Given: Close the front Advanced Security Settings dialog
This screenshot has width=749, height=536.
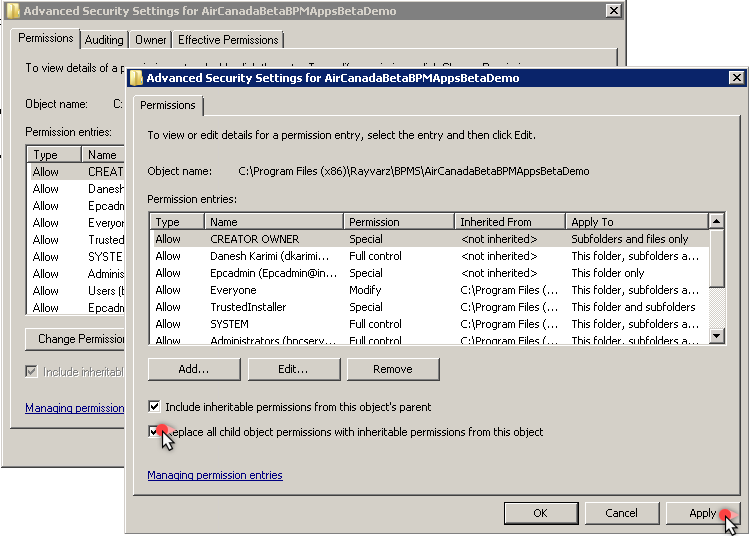Looking at the screenshot, I should pyautogui.click(x=737, y=77).
